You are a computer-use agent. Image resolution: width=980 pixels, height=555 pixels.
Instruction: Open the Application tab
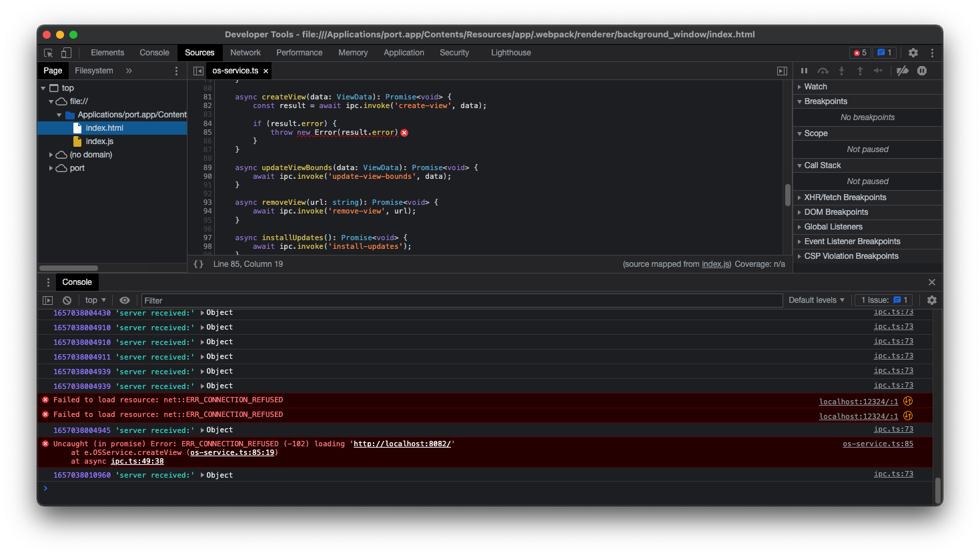point(404,53)
